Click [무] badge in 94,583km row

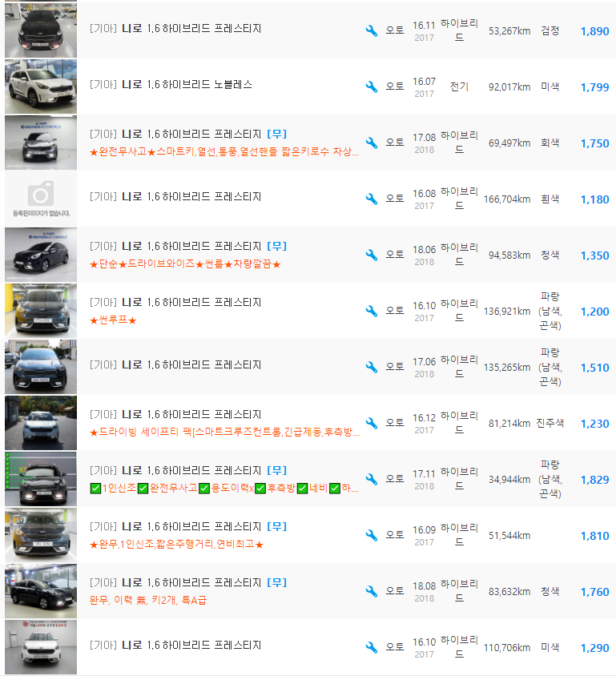point(276,246)
